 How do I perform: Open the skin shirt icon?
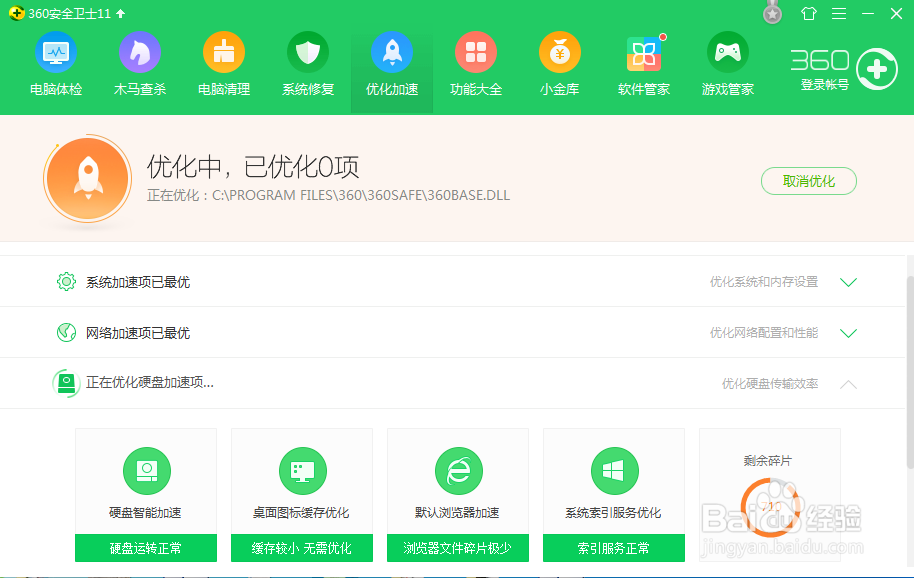point(809,13)
